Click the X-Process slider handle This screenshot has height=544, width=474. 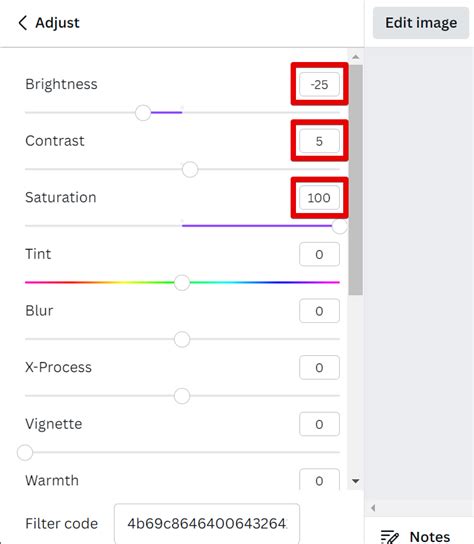click(x=182, y=396)
